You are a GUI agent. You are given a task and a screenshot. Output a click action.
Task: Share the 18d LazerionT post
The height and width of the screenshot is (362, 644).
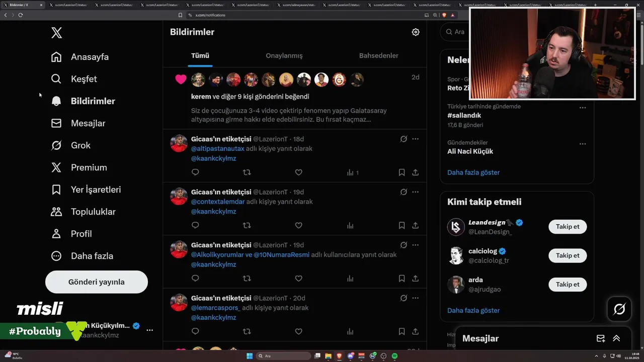click(x=415, y=172)
